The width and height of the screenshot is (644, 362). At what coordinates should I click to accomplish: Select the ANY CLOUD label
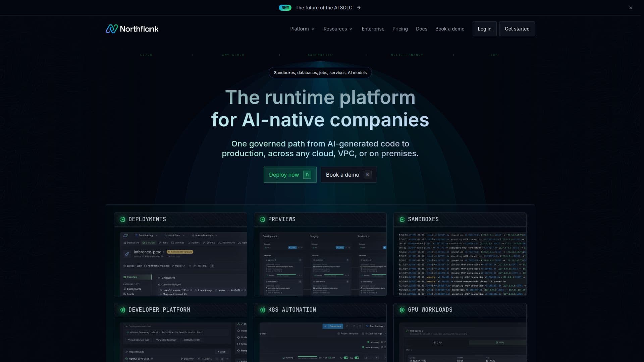(233, 55)
